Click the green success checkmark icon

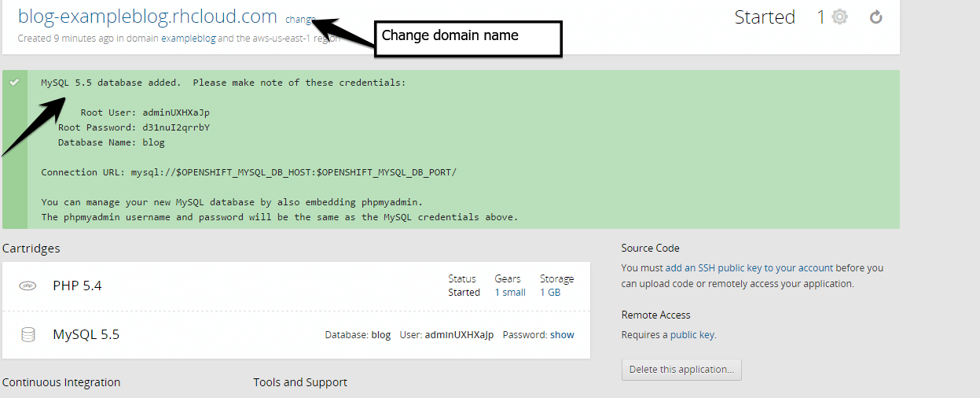pos(14,82)
